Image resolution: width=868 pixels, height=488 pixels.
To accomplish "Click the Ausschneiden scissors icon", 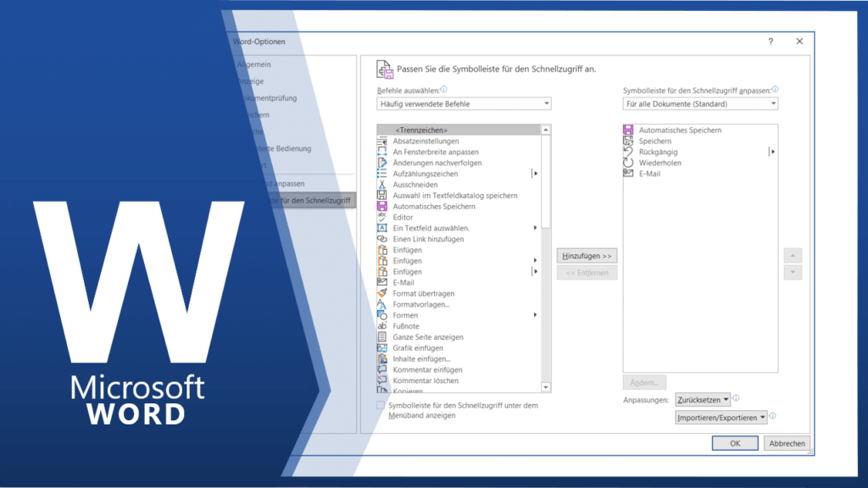I will (382, 184).
